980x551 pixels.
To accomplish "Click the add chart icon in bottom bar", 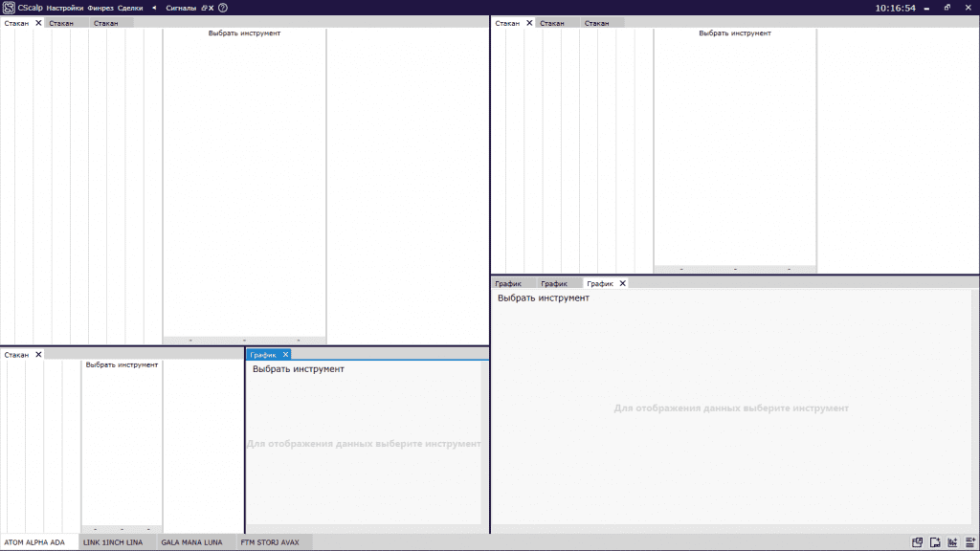I will point(952,542).
